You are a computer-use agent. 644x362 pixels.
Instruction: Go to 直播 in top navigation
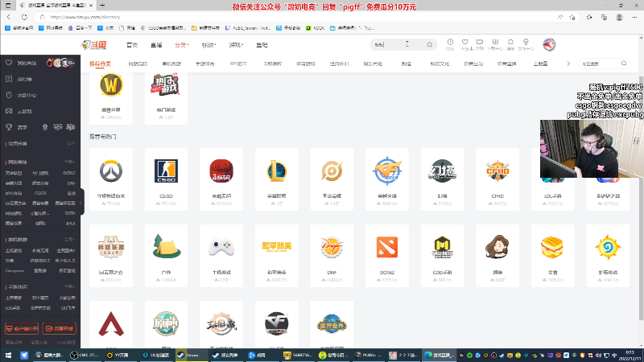[156, 45]
